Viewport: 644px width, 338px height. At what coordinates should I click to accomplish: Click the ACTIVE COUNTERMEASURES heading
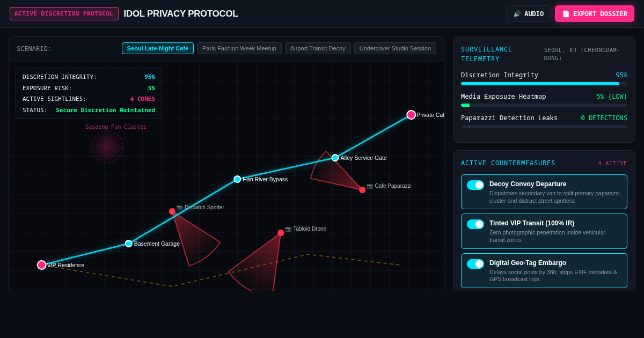tap(508, 163)
